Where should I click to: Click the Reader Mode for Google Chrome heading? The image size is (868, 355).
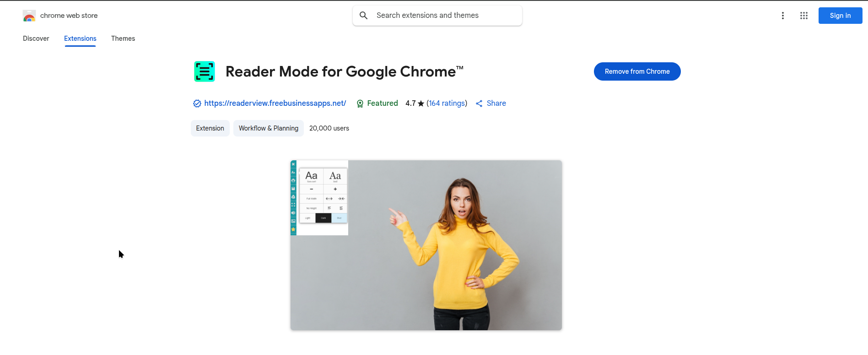click(344, 71)
